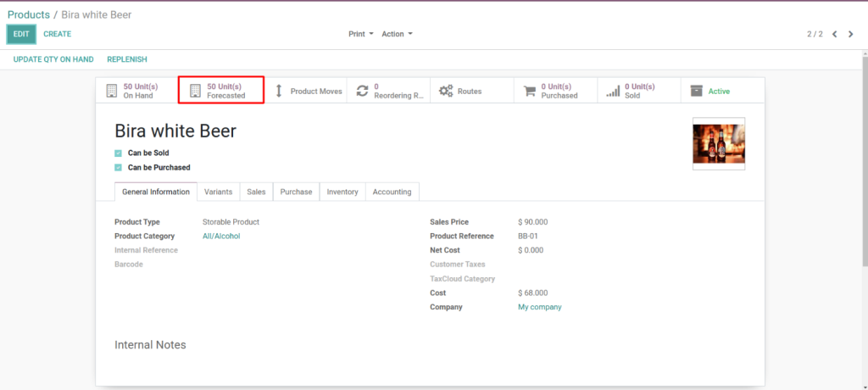Click the $ 68.000 cost value

(x=533, y=293)
